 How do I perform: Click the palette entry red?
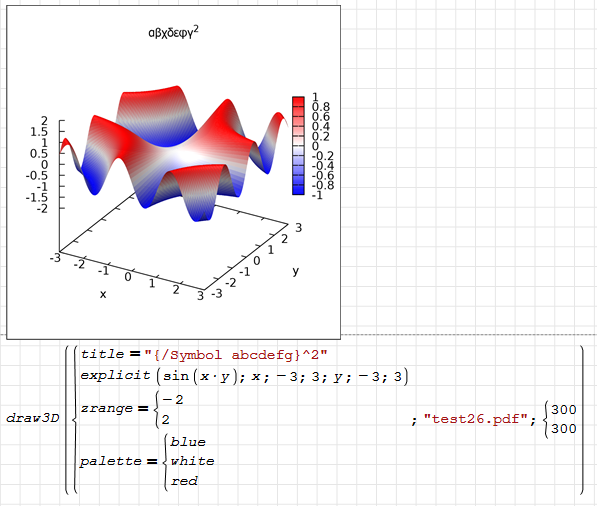click(x=184, y=481)
